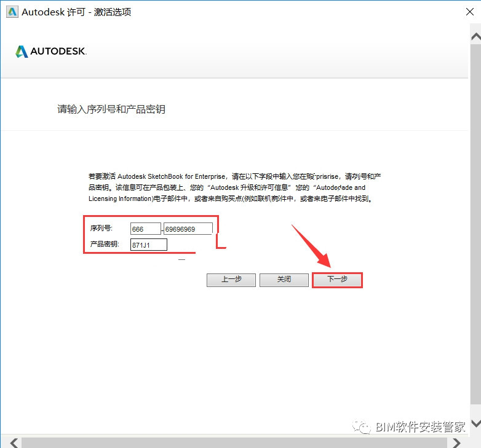Click the 序列号 label
The height and width of the screenshot is (448, 481).
pyautogui.click(x=101, y=228)
